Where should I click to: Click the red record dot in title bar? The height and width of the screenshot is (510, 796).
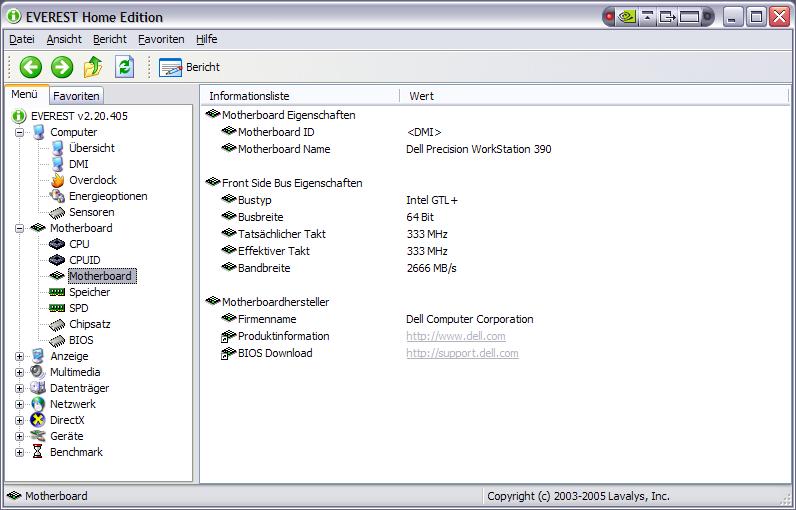(610, 17)
